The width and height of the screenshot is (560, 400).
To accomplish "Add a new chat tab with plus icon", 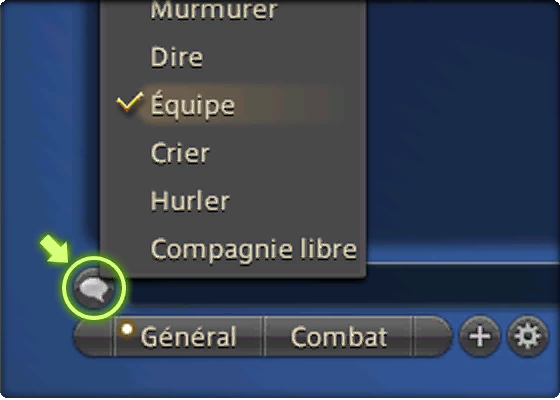I will coord(480,336).
